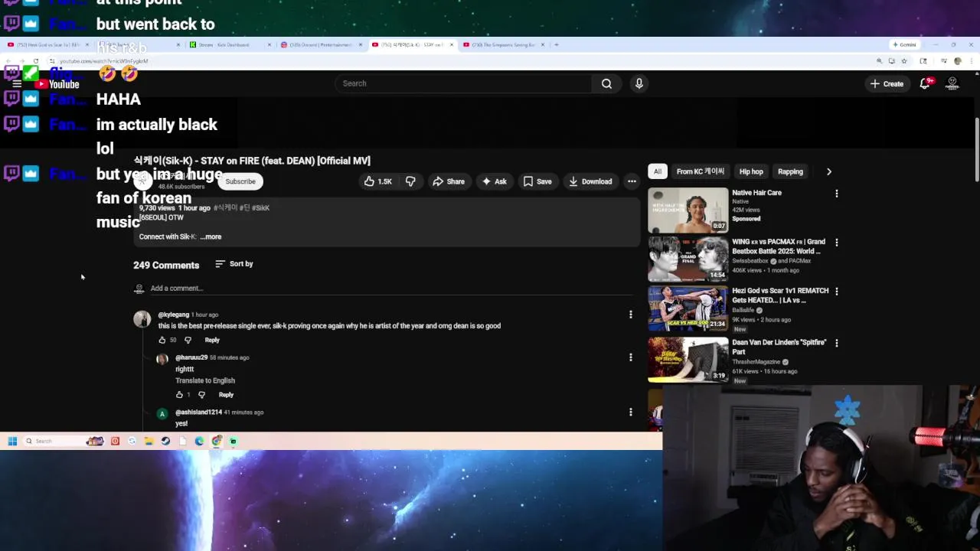Viewport: 980px width, 551px height.
Task: Open more actions menu beside Download
Action: click(632, 181)
